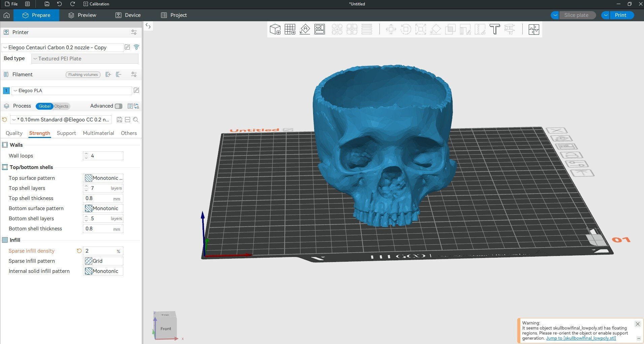Follow the Jump to skullbowlfinal_lowpoly.stl link
Screen dimensions: 644x344
pyautogui.click(x=581, y=338)
